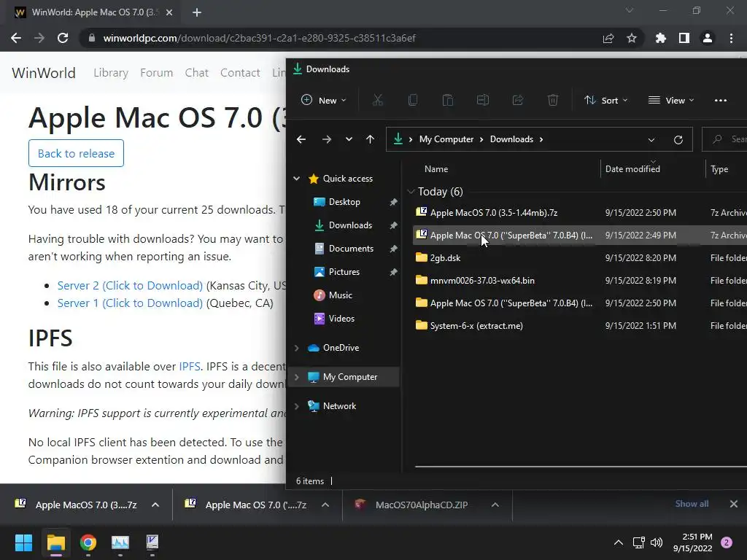Close the Chrome downloads bar
Screen dimensions: 747x560
734,504
